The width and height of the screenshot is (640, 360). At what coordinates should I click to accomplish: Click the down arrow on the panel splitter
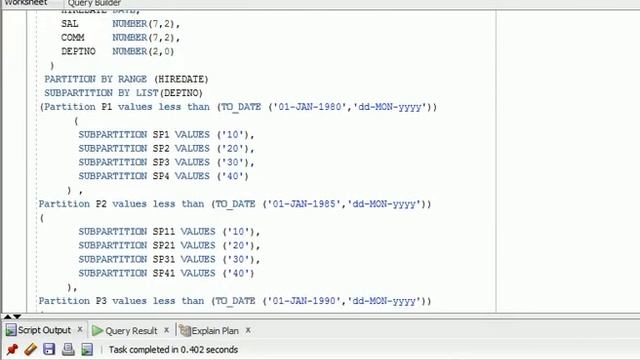coord(17,316)
